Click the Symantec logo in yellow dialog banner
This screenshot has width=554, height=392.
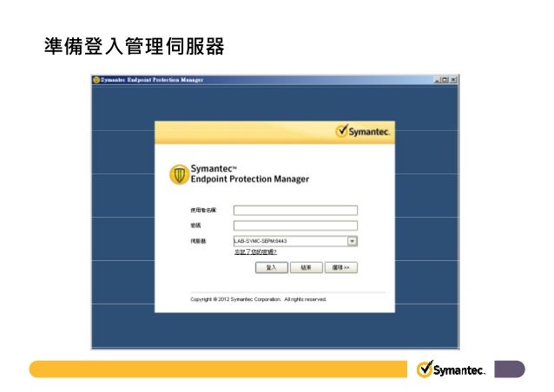(x=362, y=131)
